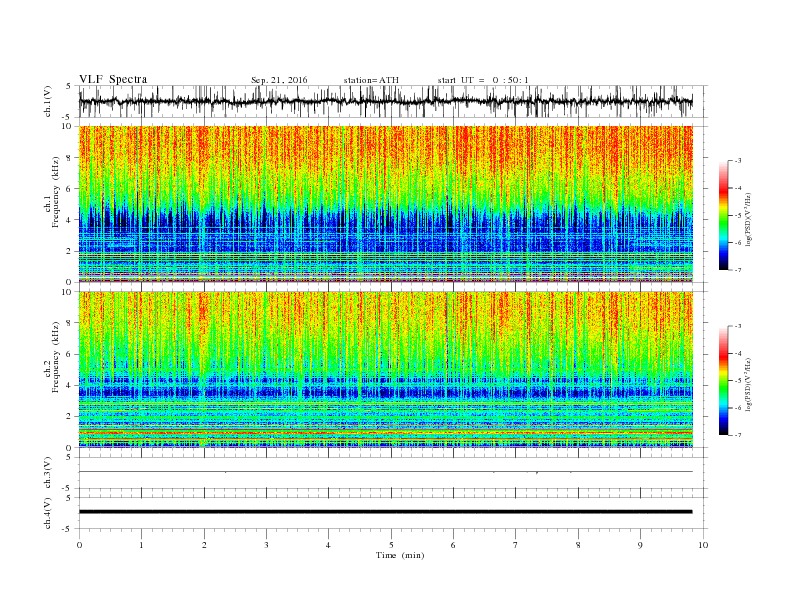The width and height of the screenshot is (792, 612).
Task: Click the ch.4(V) axis label
Action: [48, 513]
